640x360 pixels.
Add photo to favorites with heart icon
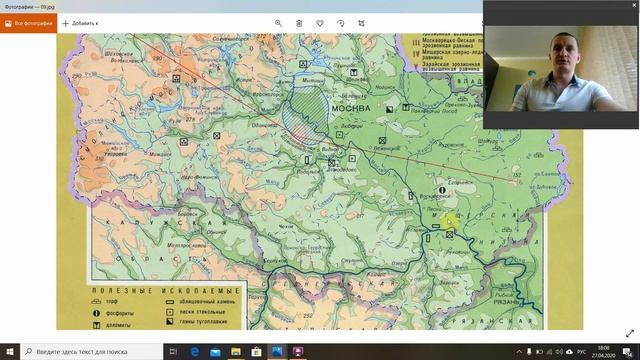(x=320, y=23)
